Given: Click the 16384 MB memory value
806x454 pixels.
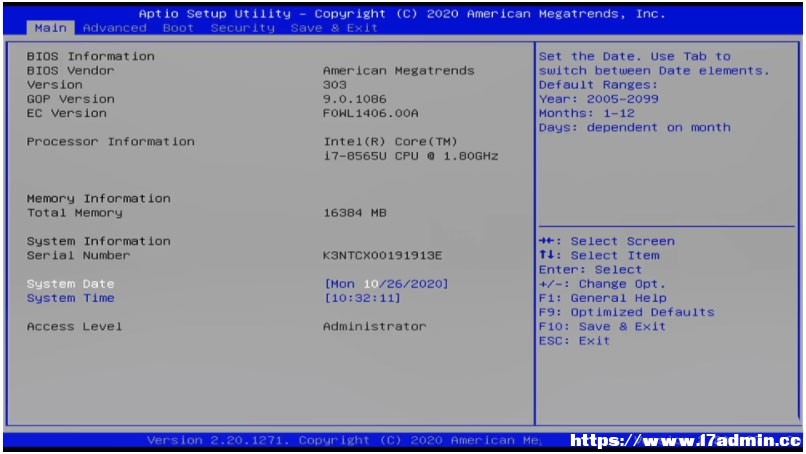Looking at the screenshot, I should [355, 213].
